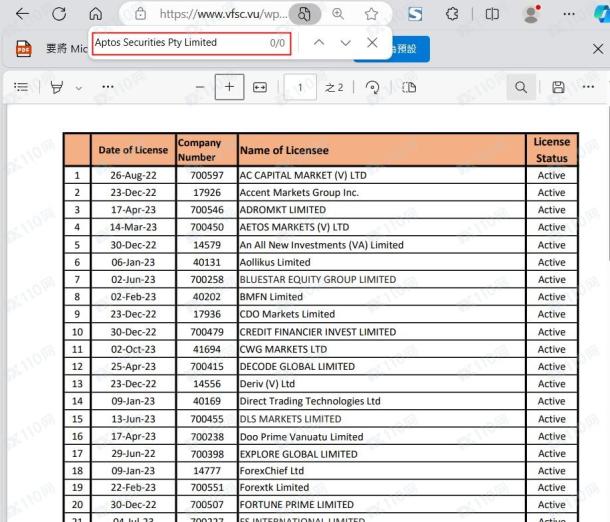Select the FORTUNE PRIME LIMITED cell
Screen dimensions: 610x522
[382, 505]
